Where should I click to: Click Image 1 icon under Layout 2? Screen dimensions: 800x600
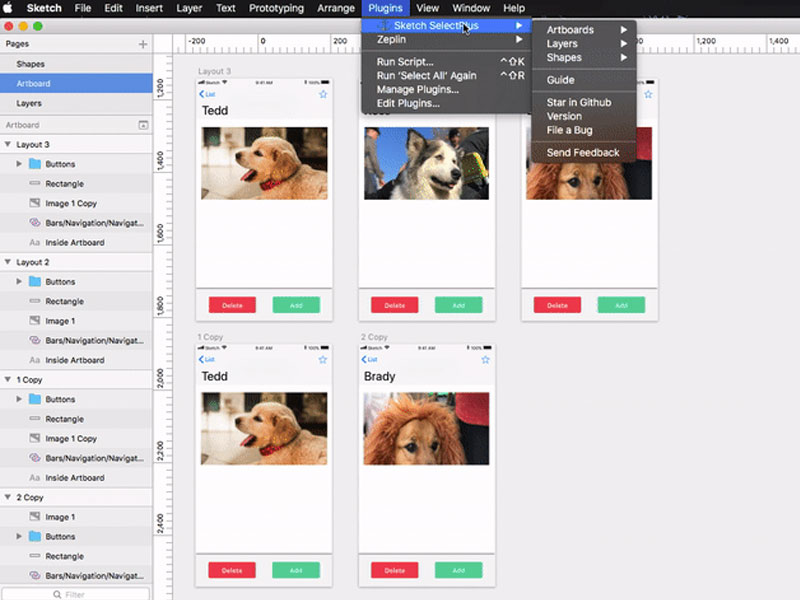35,320
